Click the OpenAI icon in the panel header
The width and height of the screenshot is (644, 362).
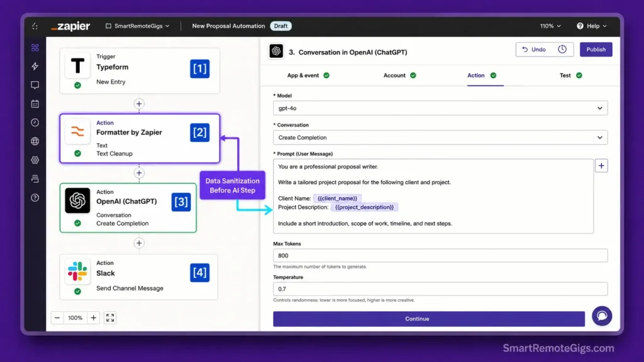coord(276,52)
